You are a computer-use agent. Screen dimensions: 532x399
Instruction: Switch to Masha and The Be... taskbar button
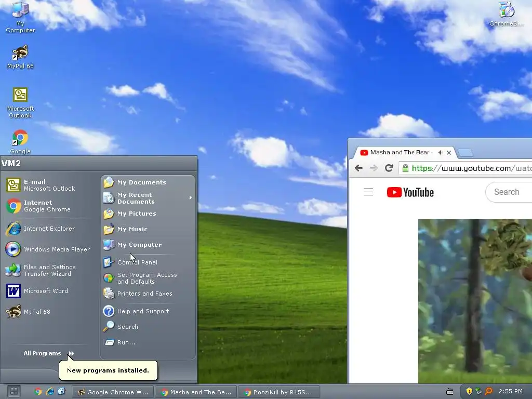tap(196, 392)
